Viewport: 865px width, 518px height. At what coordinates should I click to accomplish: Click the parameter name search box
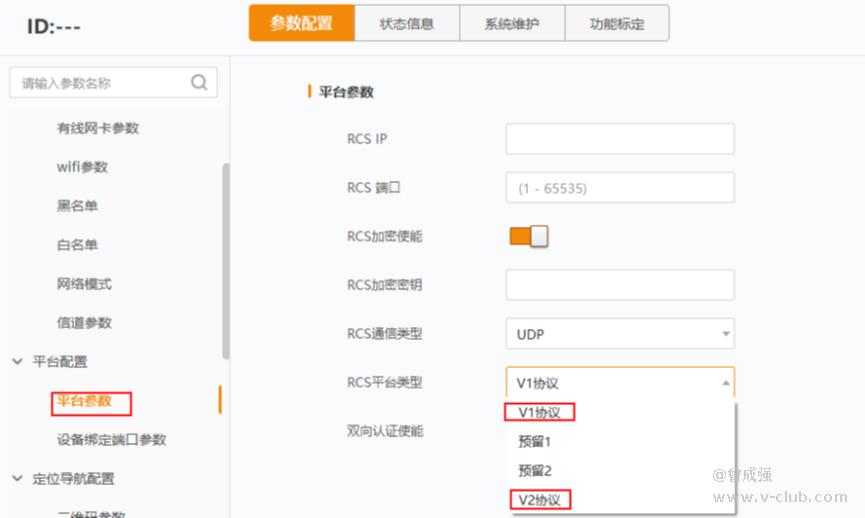coord(113,83)
